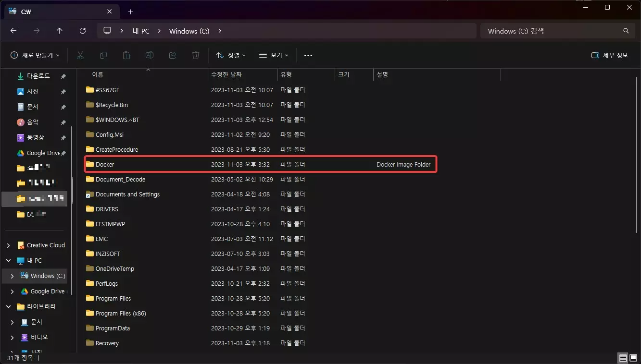
Task: Click the search magnifier icon
Action: pos(626,31)
